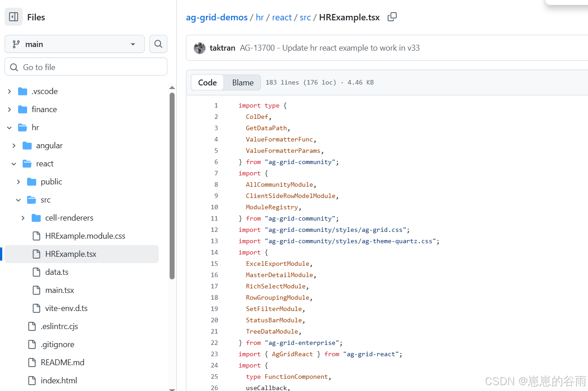Image resolution: width=588 pixels, height=391 pixels.
Task: Click file tree scrollbar thumb
Action: pos(172,186)
